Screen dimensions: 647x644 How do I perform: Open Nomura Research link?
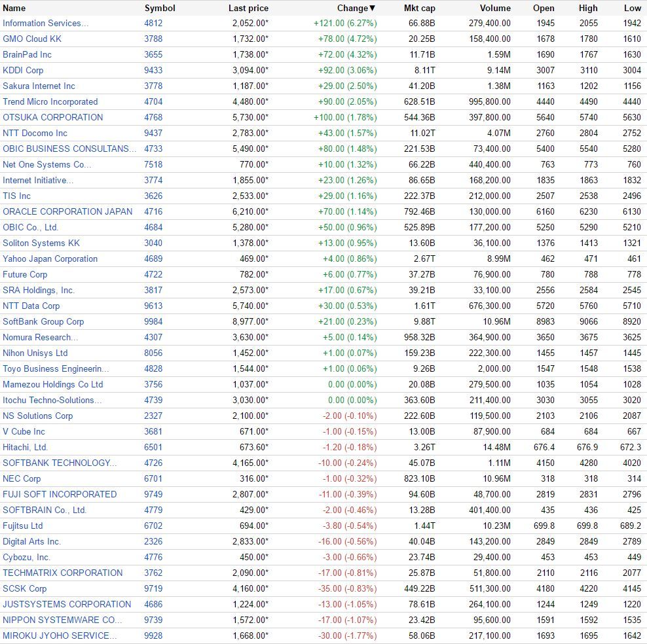point(40,337)
